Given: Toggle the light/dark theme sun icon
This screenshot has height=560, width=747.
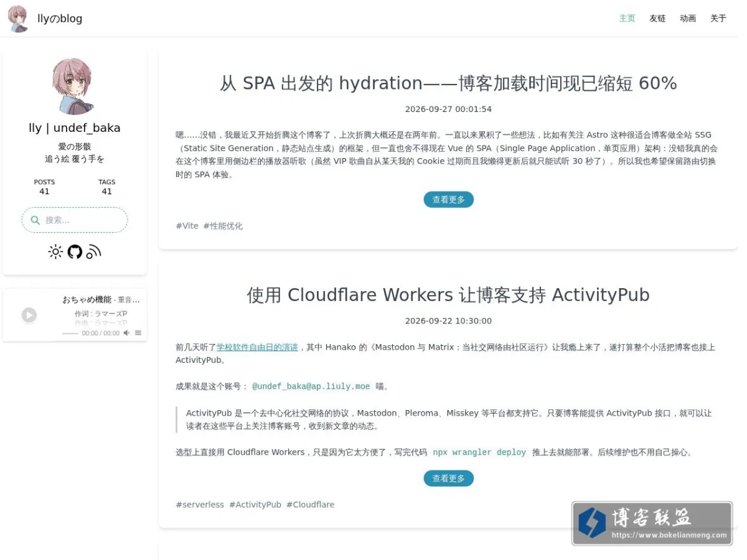Looking at the screenshot, I should tap(56, 251).
